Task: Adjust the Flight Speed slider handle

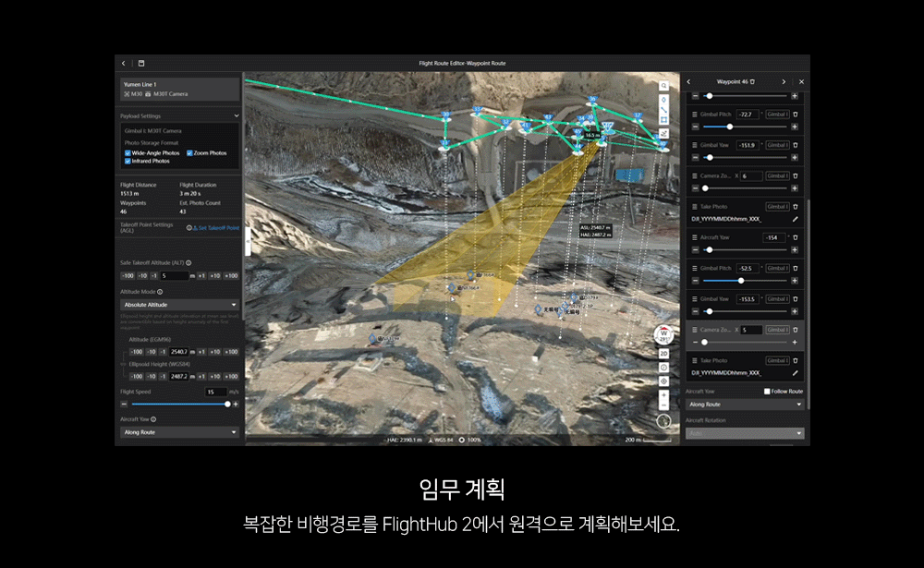Action: (227, 405)
